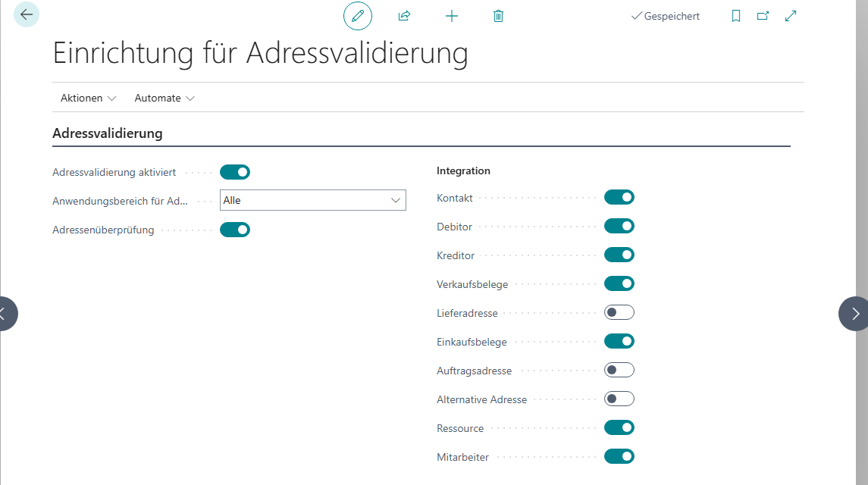Open the Aktionen menu
The image size is (868, 485).
pyautogui.click(x=88, y=98)
